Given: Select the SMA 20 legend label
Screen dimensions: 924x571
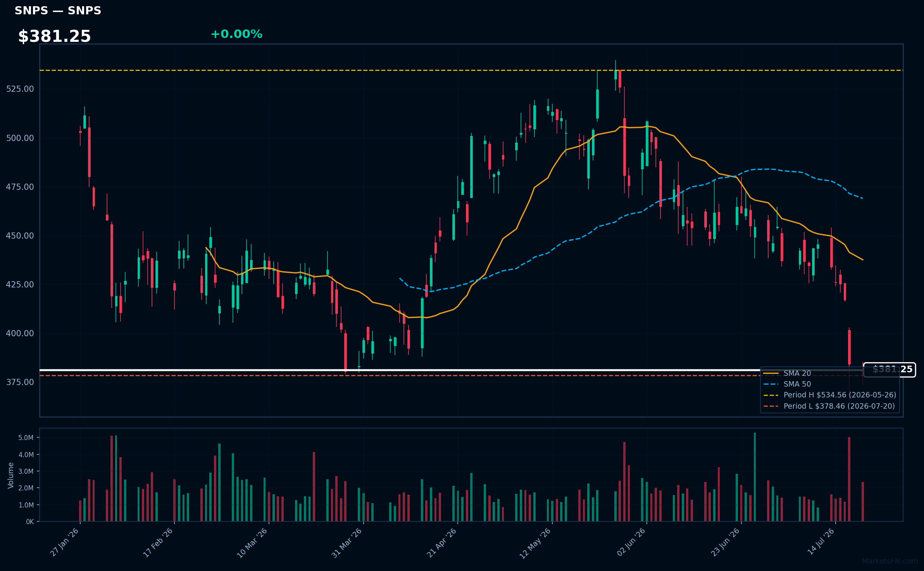Looking at the screenshot, I should pos(797,373).
